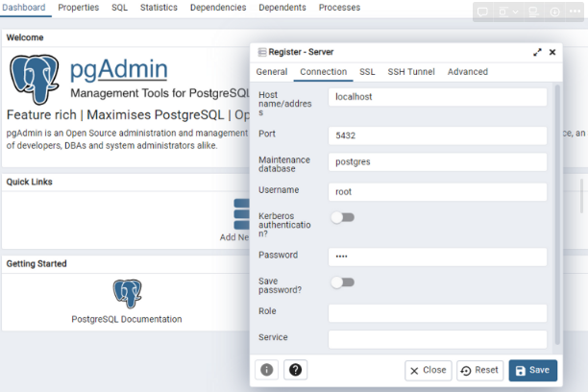This screenshot has height=392, width=588.
Task: Click the server icon in the dialog title
Action: 262,52
